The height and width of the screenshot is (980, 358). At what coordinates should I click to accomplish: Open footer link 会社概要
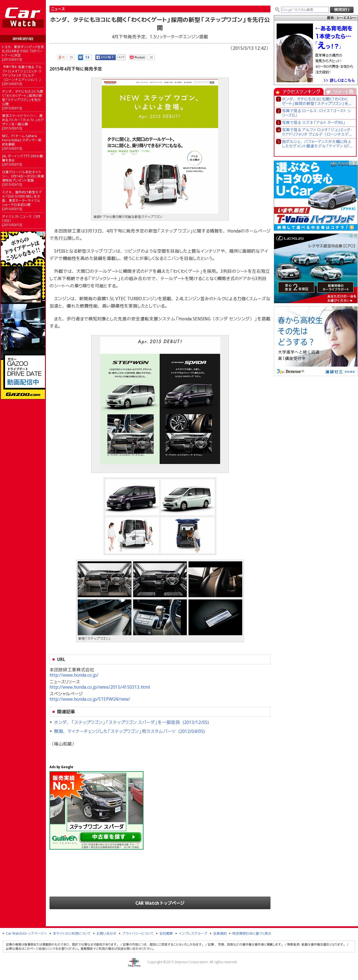[166, 933]
